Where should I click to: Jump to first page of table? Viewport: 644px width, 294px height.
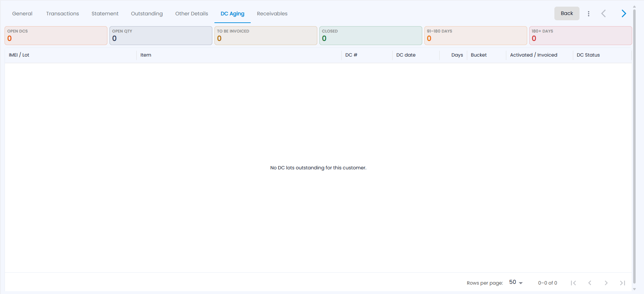[573, 283]
